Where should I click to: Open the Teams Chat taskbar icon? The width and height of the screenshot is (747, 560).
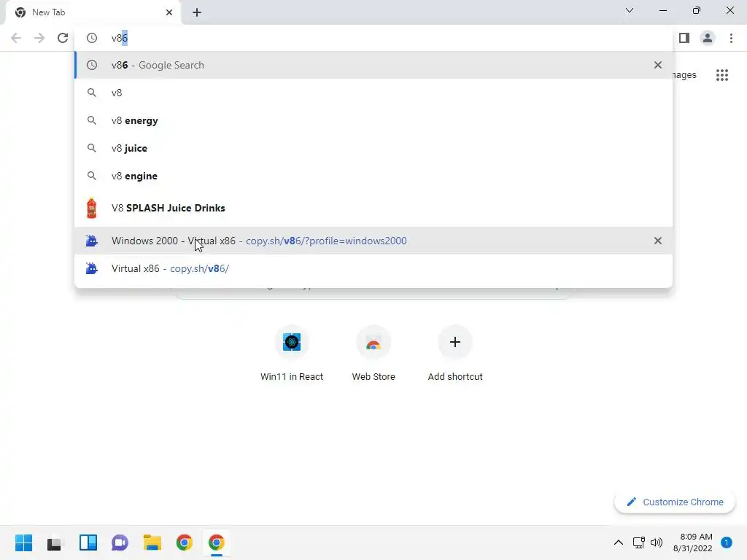click(120, 542)
